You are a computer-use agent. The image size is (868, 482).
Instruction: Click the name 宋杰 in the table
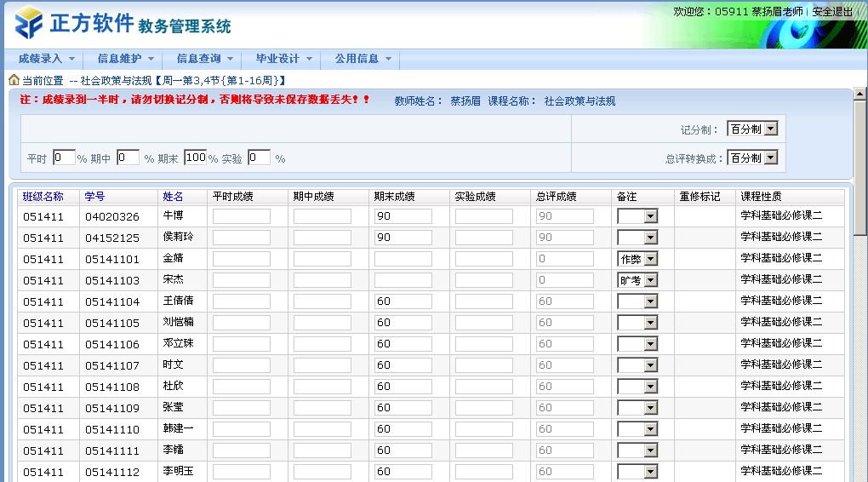coord(174,279)
